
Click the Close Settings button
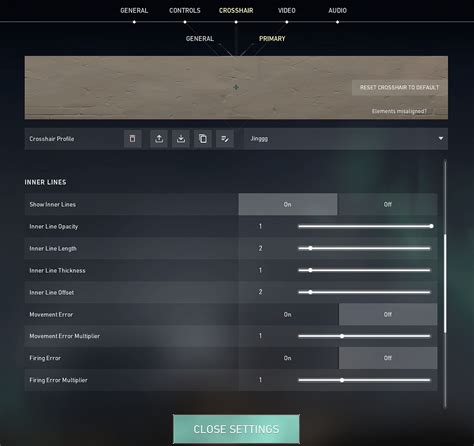(x=236, y=429)
